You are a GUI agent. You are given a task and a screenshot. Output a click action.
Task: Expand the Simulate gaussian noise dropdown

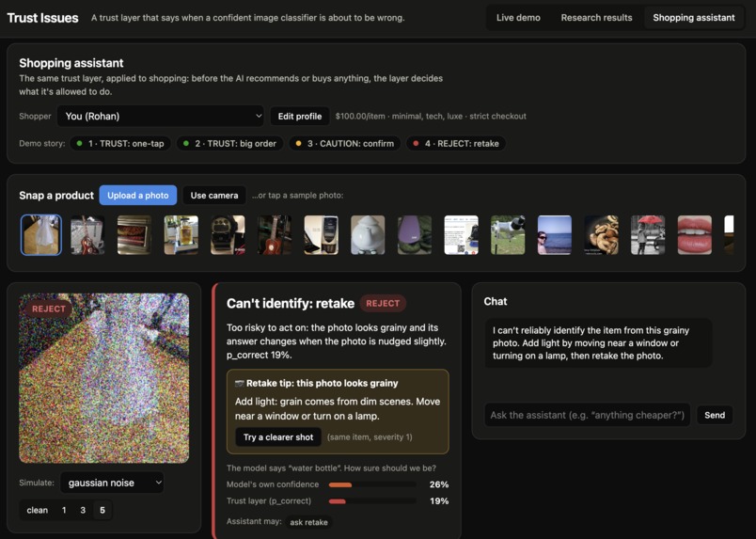112,483
